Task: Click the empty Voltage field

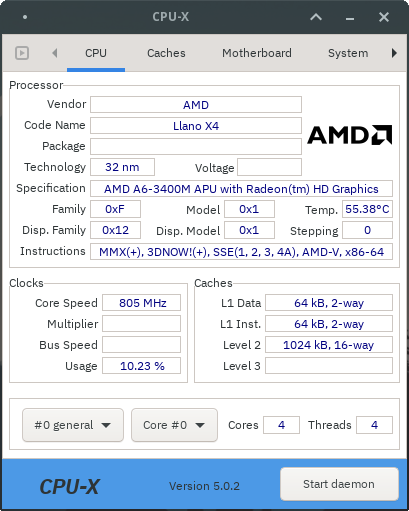Action: pos(269,167)
